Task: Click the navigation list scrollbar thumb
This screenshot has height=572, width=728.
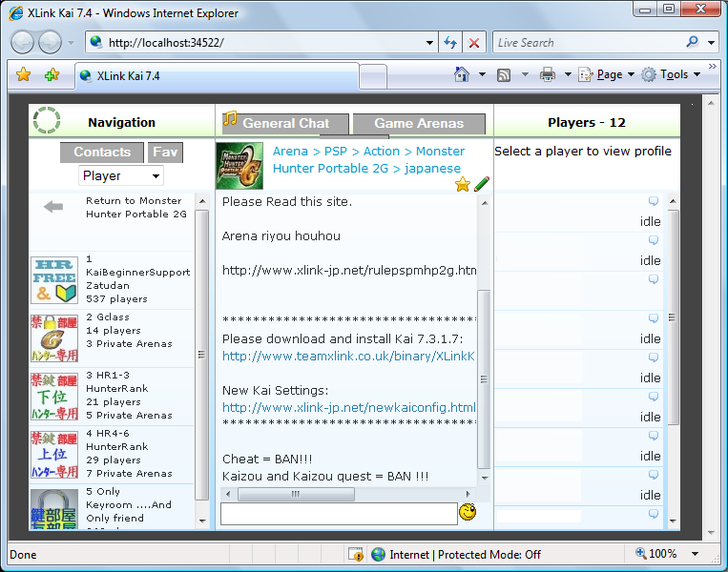Action: pyautogui.click(x=201, y=355)
